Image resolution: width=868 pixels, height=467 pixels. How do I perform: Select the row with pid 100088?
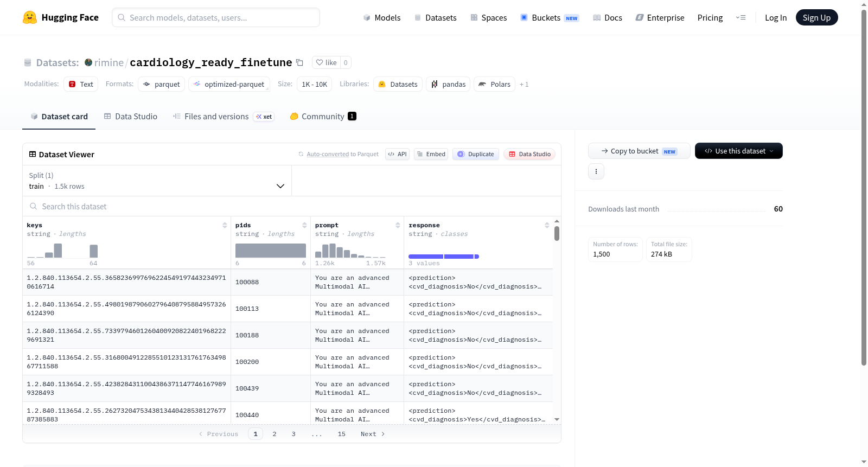pos(288,282)
